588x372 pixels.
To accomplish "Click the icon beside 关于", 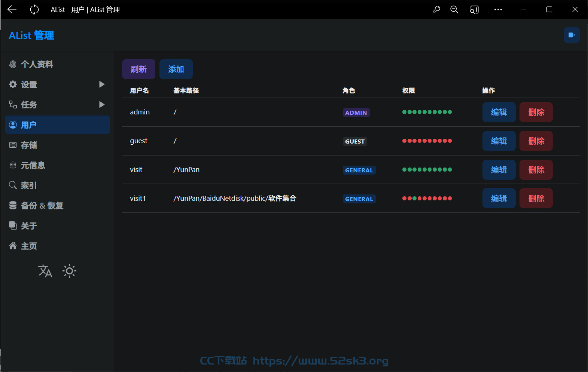I will [x=13, y=226].
